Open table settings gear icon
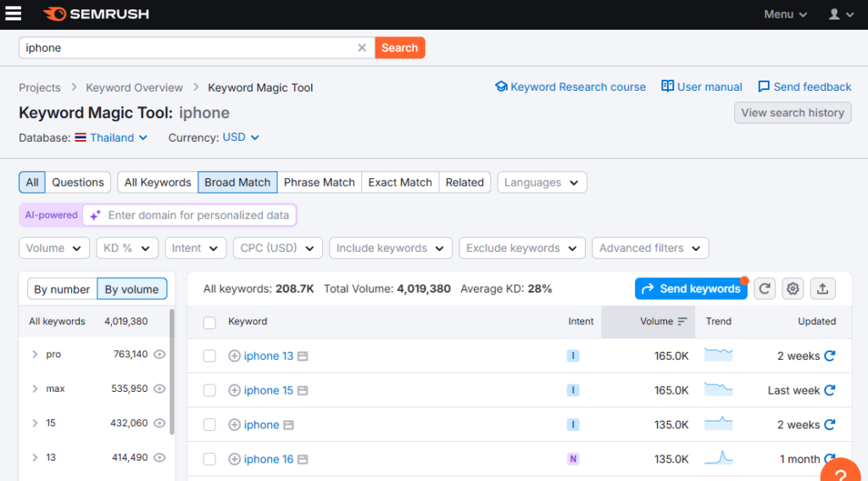This screenshot has width=868, height=481. click(793, 288)
